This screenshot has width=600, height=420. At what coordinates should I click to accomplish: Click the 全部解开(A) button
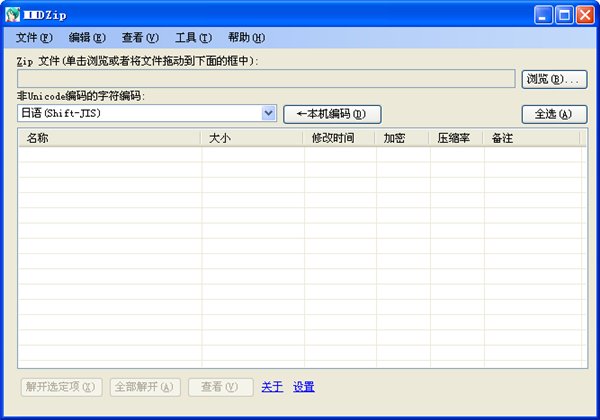[x=145, y=387]
